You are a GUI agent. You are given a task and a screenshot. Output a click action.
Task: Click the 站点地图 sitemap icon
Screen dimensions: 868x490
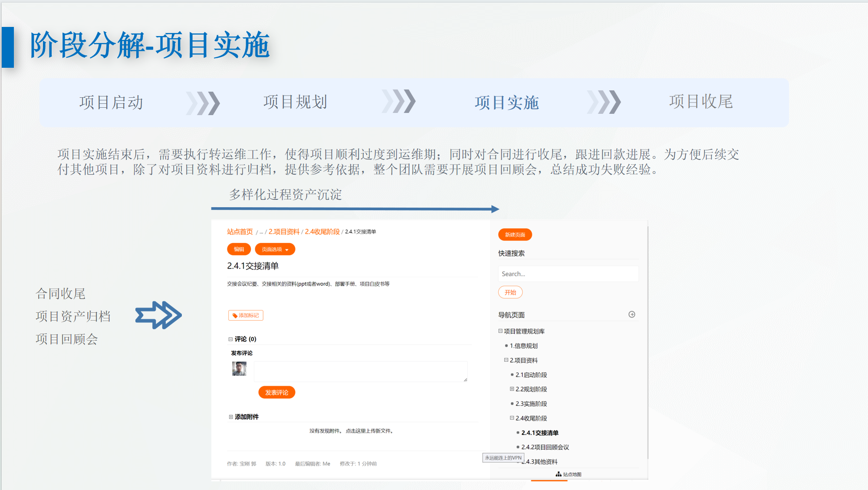click(559, 474)
